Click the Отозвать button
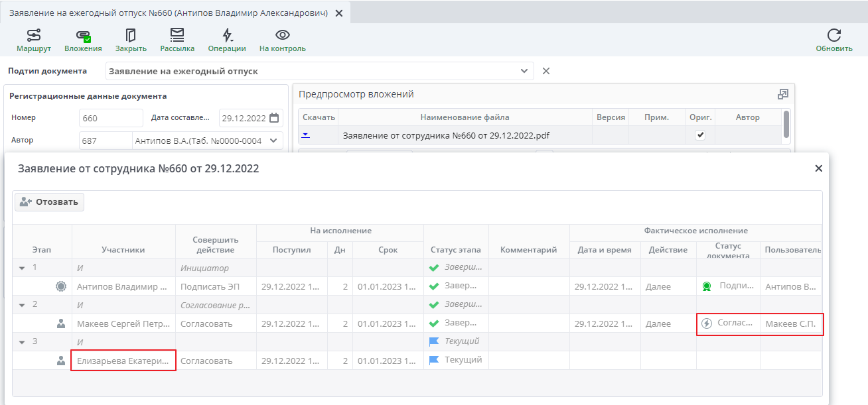The width and height of the screenshot is (868, 405). 50,202
